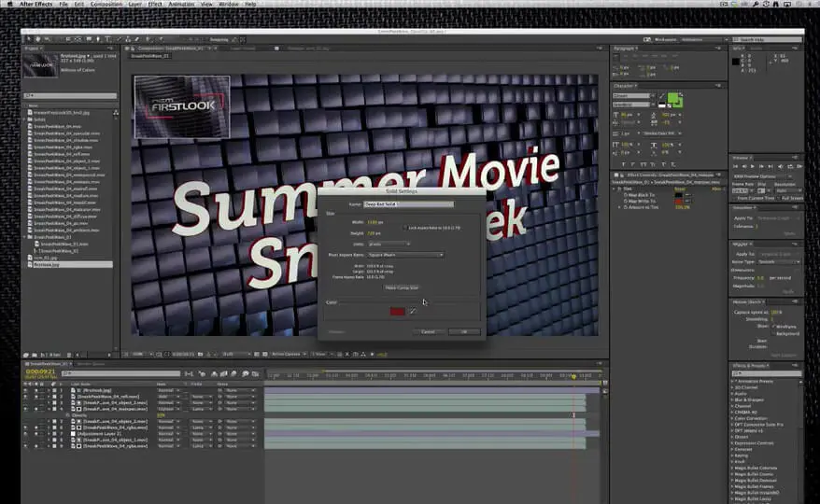Image resolution: width=820 pixels, height=504 pixels.
Task: Enable Frame Blending timeline switch
Action: (x=224, y=374)
